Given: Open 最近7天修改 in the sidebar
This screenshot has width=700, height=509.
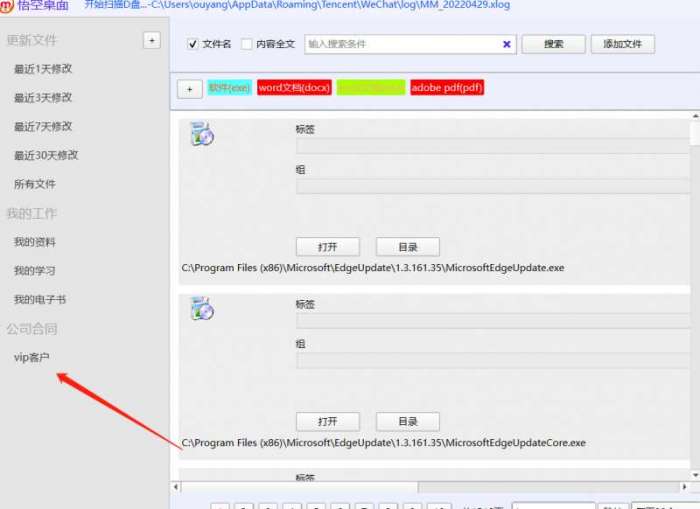Looking at the screenshot, I should [x=43, y=126].
